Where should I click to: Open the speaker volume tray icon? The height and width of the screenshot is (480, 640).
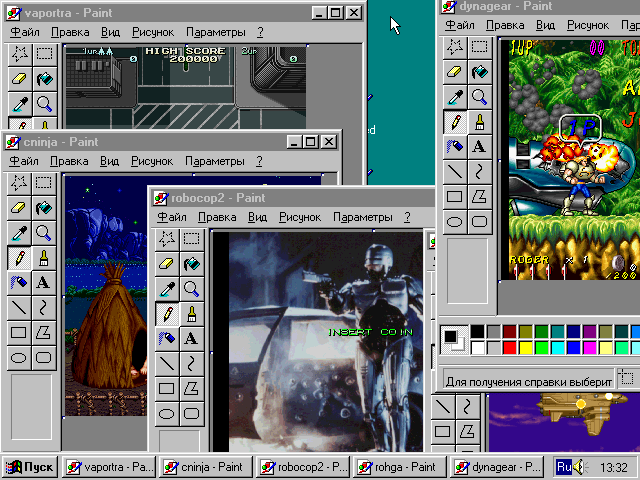pos(580,467)
